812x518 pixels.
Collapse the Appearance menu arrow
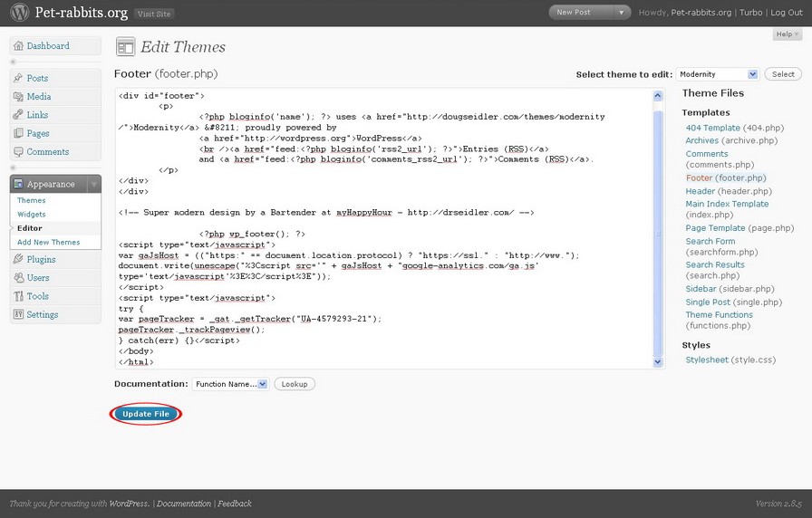[x=94, y=184]
